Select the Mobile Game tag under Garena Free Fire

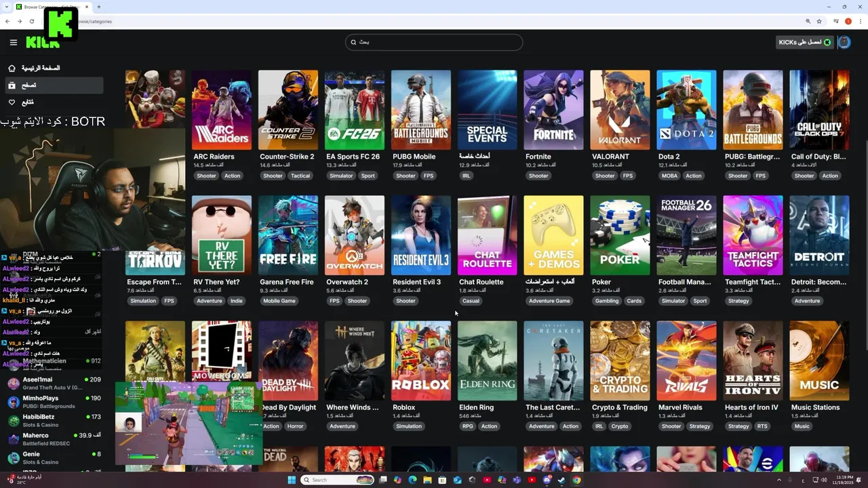point(279,301)
